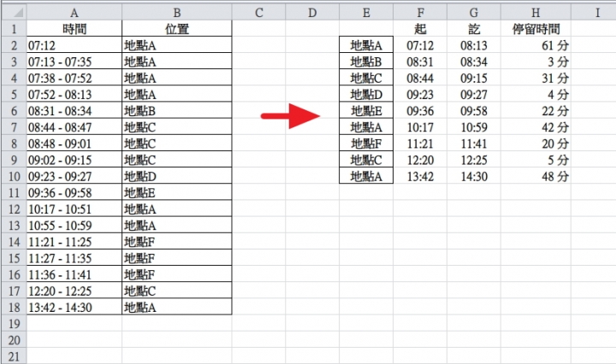Click the 42 分 duration cell
This screenshot has width=616, height=364.
(x=536, y=127)
